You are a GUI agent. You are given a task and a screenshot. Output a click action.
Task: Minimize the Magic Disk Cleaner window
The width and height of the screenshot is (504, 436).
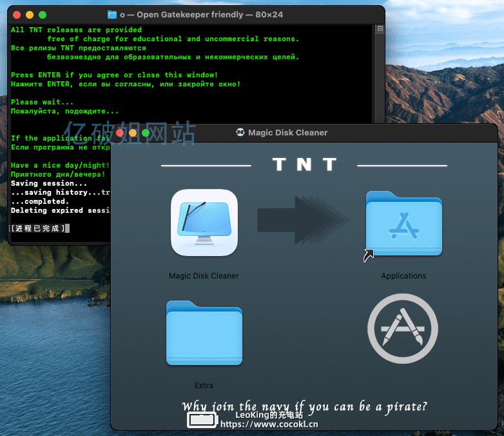point(133,133)
